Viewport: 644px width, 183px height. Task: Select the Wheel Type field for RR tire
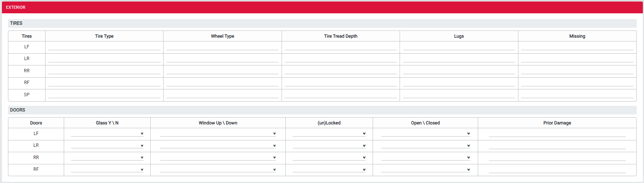pos(222,71)
